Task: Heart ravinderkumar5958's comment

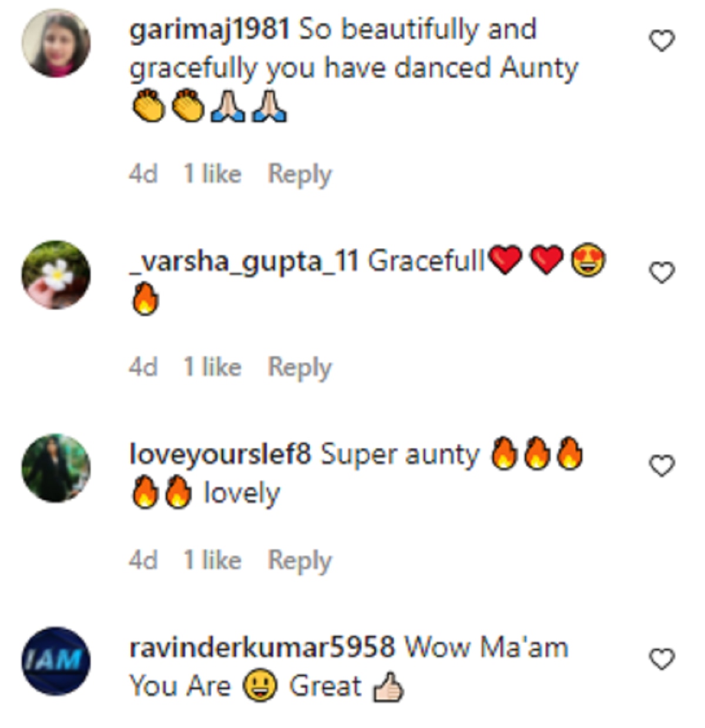Action: tap(662, 659)
